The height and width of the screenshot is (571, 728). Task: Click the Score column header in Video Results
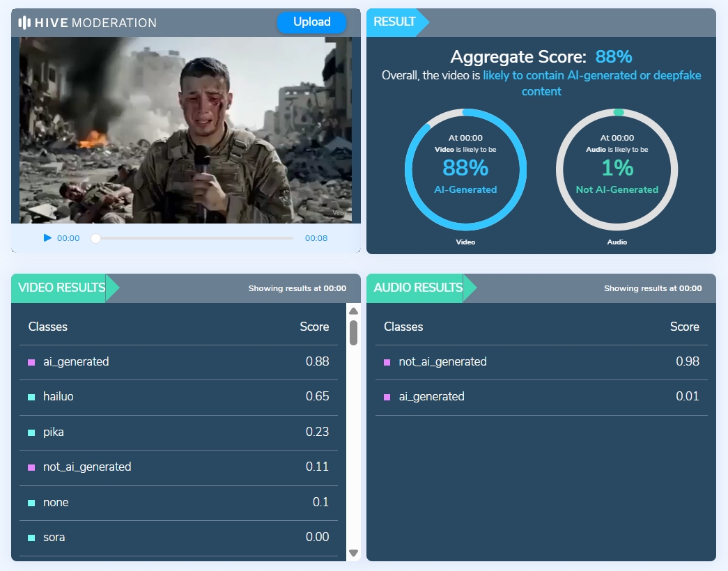(x=314, y=327)
